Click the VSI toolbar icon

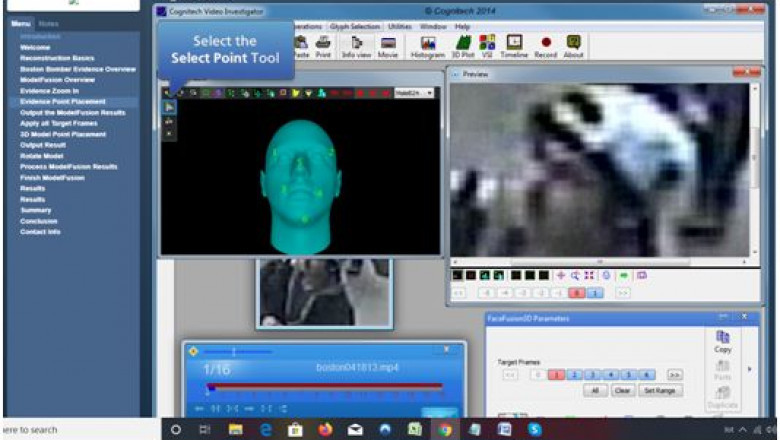point(487,47)
